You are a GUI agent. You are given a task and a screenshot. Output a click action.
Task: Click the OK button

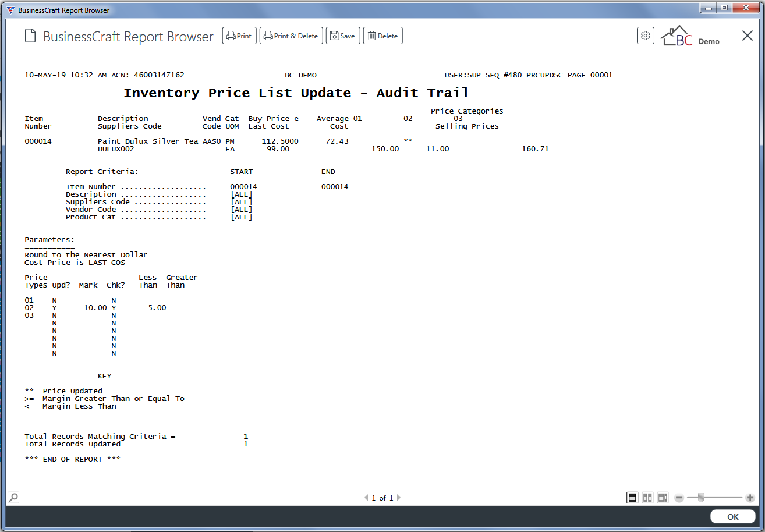pyautogui.click(x=733, y=516)
